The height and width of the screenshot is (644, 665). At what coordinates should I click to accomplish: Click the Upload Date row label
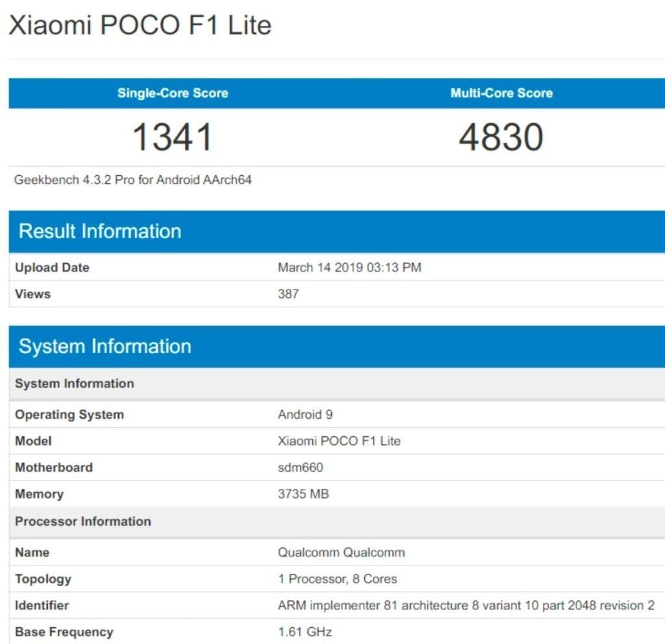click(x=52, y=267)
